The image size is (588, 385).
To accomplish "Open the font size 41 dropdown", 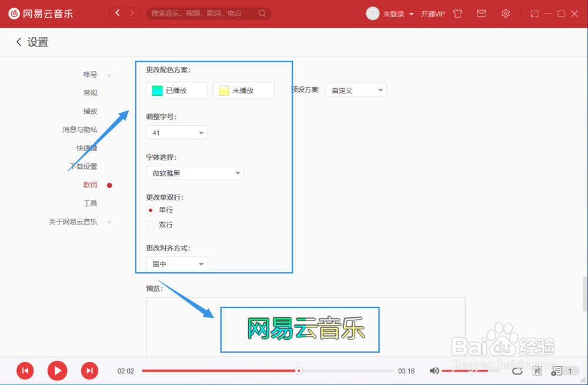I will point(176,132).
